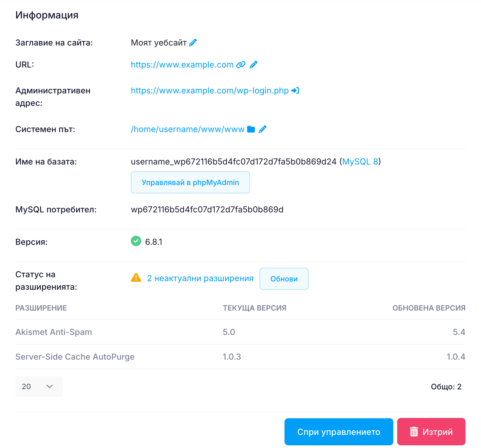Click the trash icon on delete button
This screenshot has width=481, height=448.
coord(414,431)
